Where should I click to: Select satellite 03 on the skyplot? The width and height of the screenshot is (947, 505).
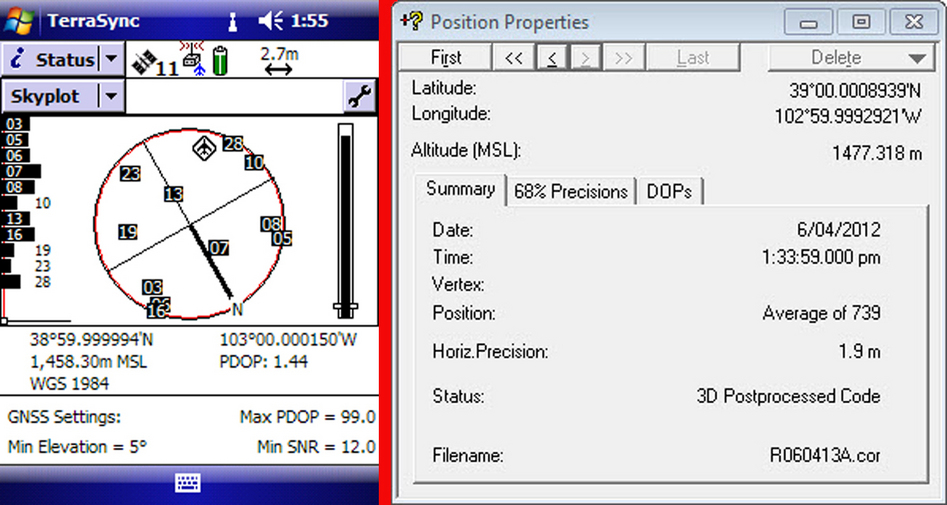click(153, 288)
